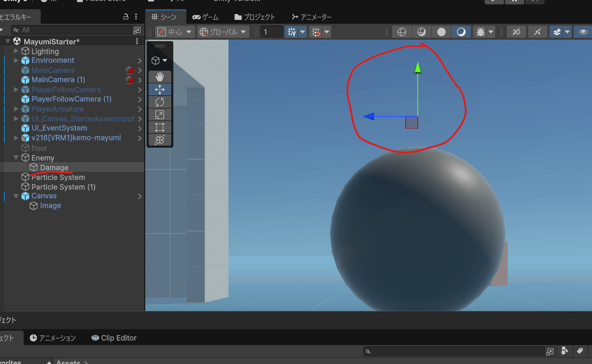Open the グローバル coordinate space dropdown
The image size is (592, 364).
tap(223, 32)
